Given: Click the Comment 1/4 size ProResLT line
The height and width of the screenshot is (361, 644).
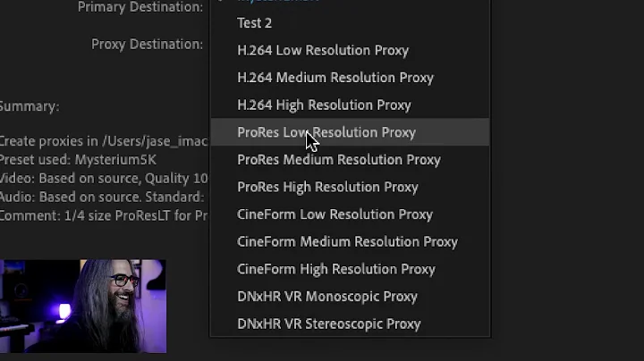Looking at the screenshot, I should pyautogui.click(x=104, y=215).
